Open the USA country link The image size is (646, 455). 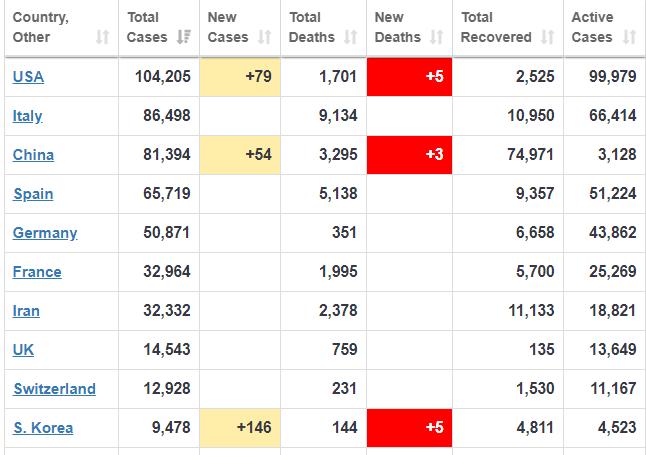[x=28, y=77]
